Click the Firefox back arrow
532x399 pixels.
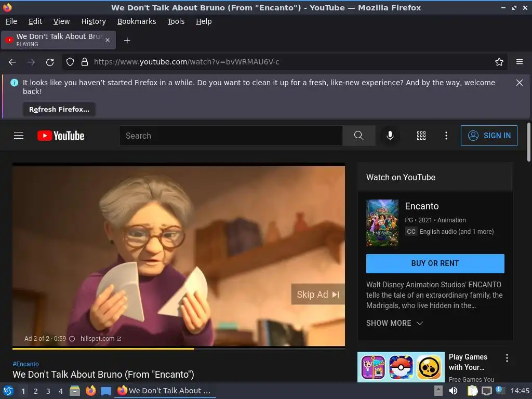[x=12, y=62]
